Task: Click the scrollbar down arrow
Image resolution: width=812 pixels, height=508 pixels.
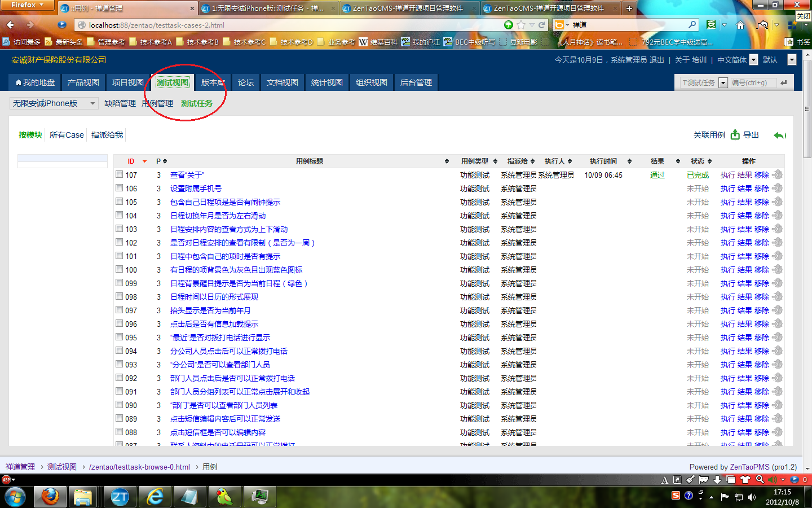Action: point(807,468)
